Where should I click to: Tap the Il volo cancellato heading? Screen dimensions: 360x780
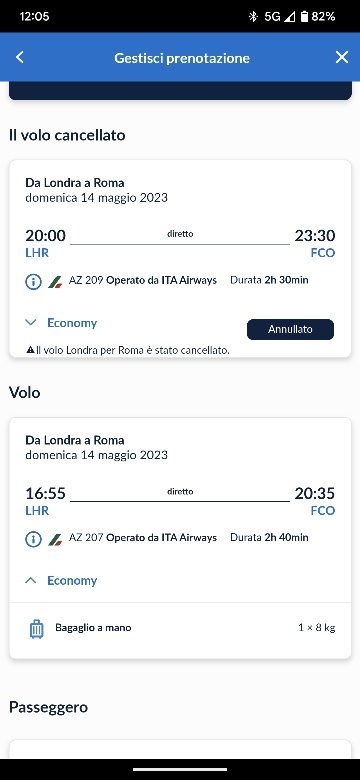tap(67, 135)
